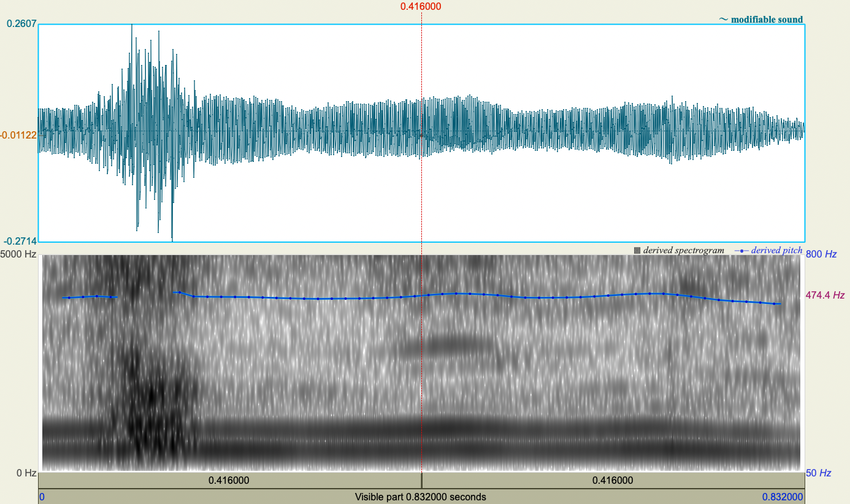Click the blue derived pitch legend icon
Screen dimensions: 850x504
(x=741, y=250)
